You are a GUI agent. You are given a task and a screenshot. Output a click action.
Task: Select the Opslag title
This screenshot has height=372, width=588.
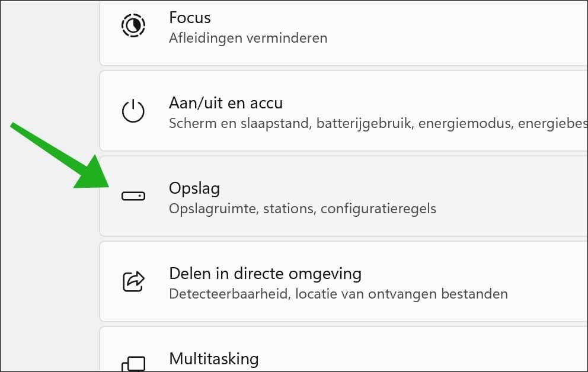pyautogui.click(x=194, y=188)
